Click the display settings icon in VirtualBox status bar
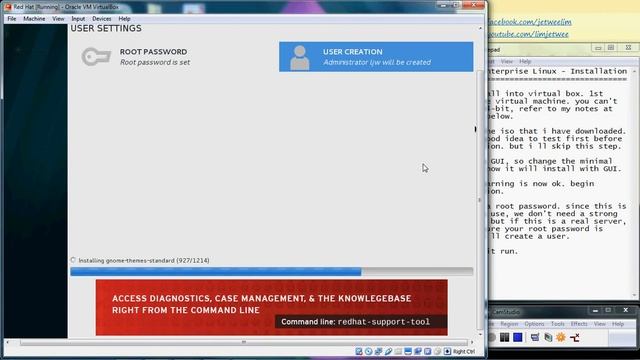 click(408, 351)
